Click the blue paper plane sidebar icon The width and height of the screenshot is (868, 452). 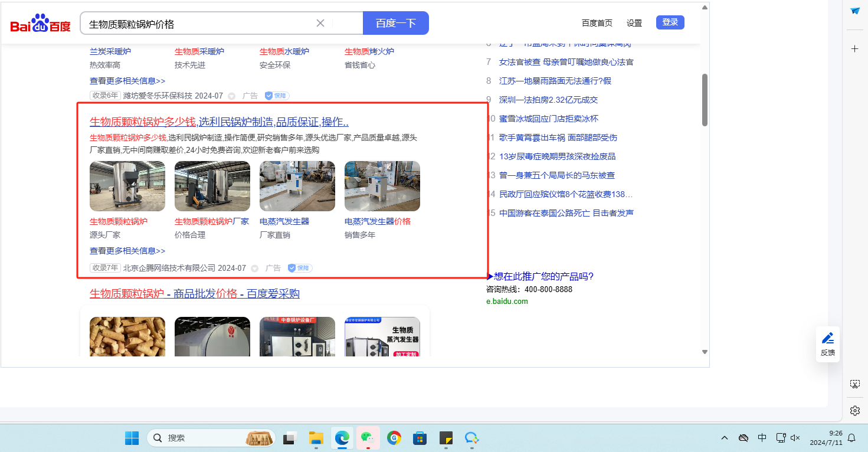point(854,11)
